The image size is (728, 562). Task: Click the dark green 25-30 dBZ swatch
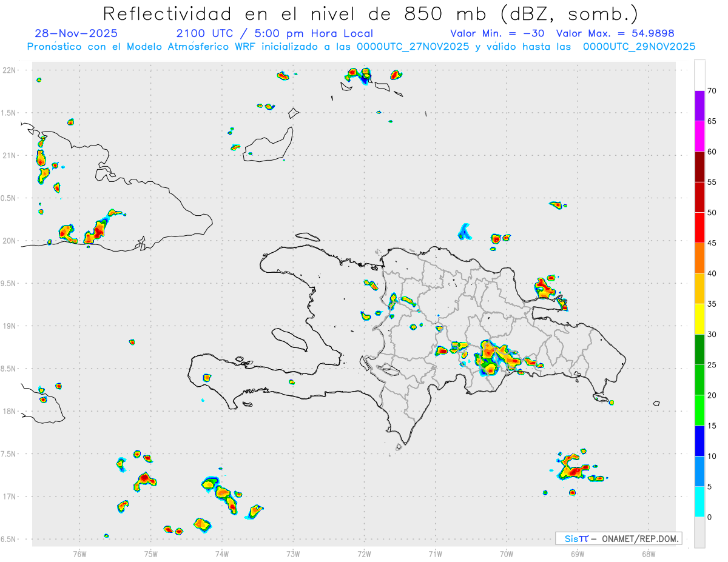699,350
